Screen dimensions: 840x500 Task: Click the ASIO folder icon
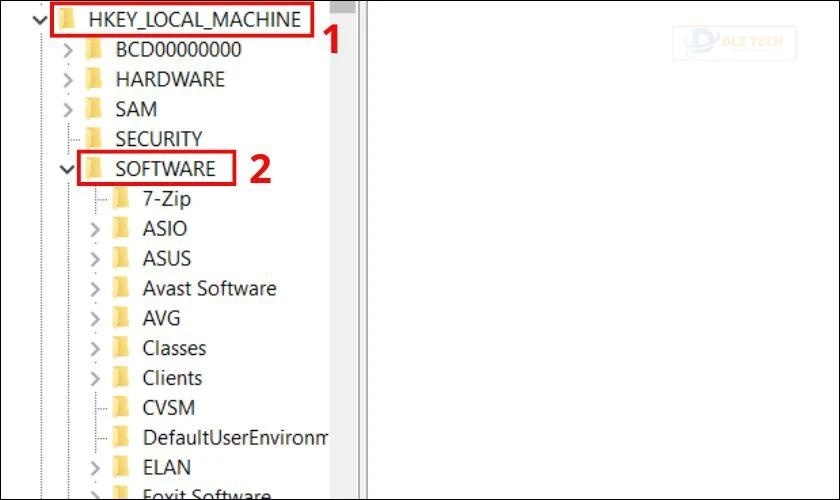click(121, 228)
